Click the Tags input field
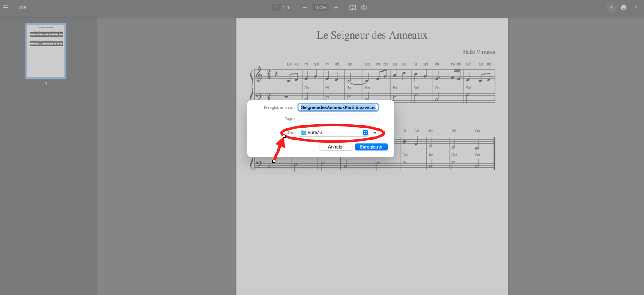The image size is (644, 295). click(338, 119)
